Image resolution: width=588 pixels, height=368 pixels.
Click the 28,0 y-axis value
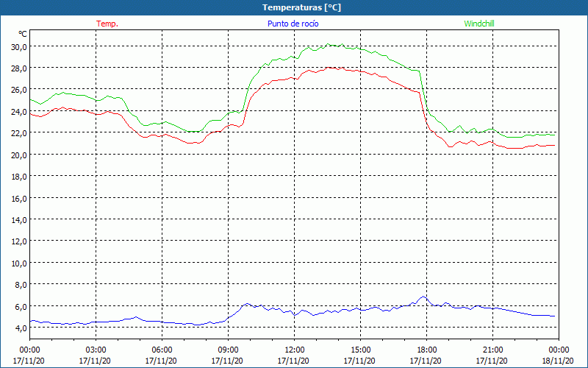coord(20,68)
